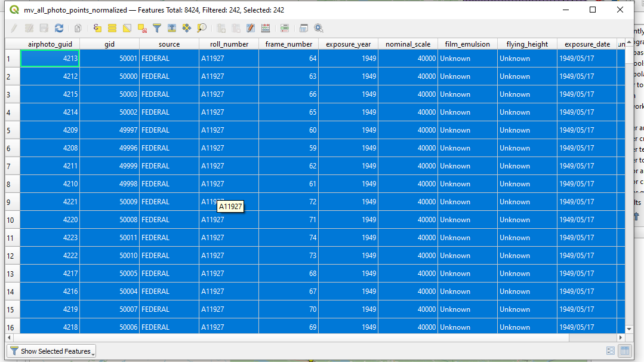Click the roll_number column header
The height and width of the screenshot is (362, 644).
coord(229,44)
